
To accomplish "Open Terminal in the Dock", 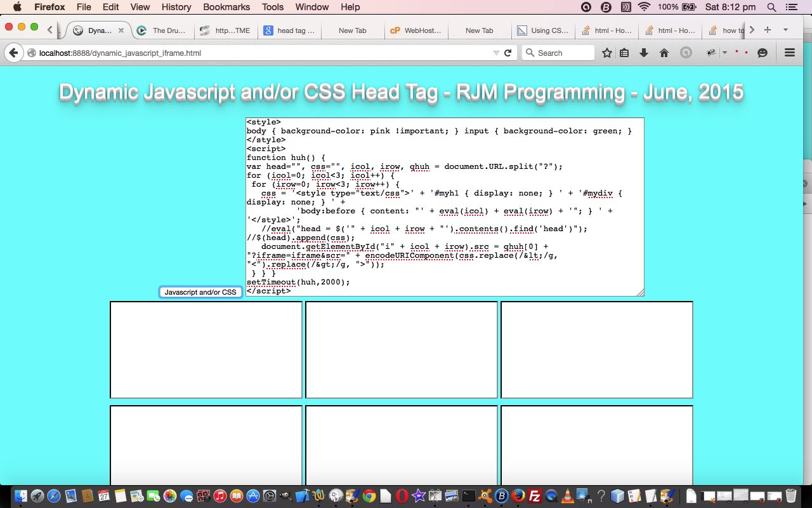I will pyautogui.click(x=469, y=496).
